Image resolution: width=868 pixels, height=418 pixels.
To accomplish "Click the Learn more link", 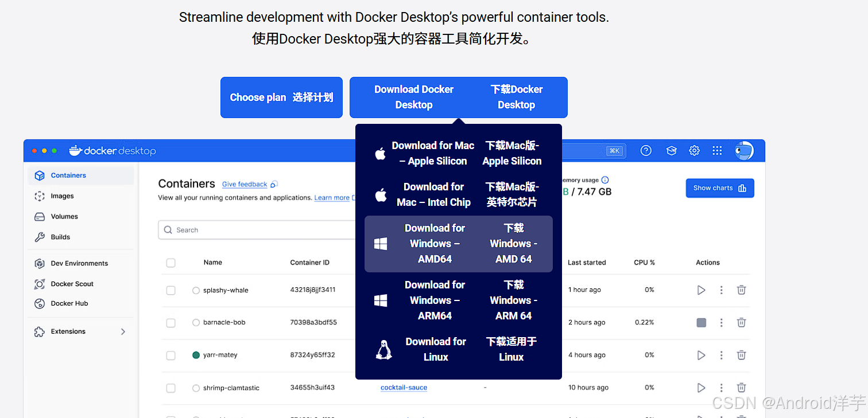I will coord(332,198).
